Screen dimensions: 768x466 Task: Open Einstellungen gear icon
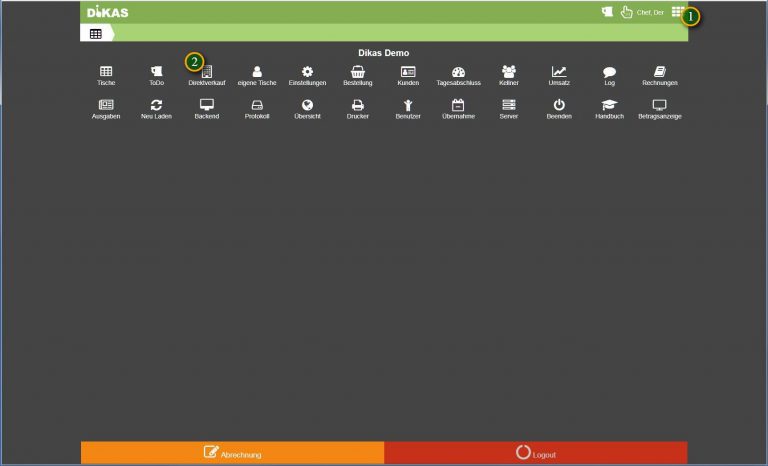(x=307, y=72)
